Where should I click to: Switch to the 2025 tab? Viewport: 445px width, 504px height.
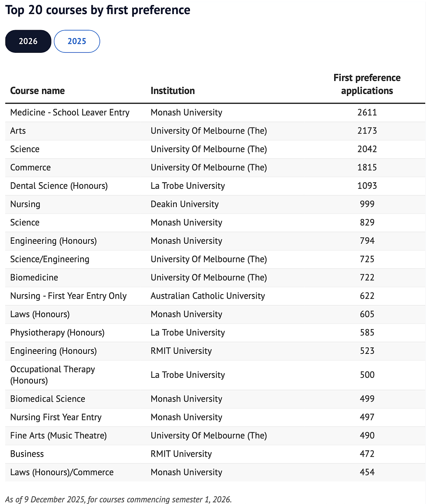(x=77, y=41)
